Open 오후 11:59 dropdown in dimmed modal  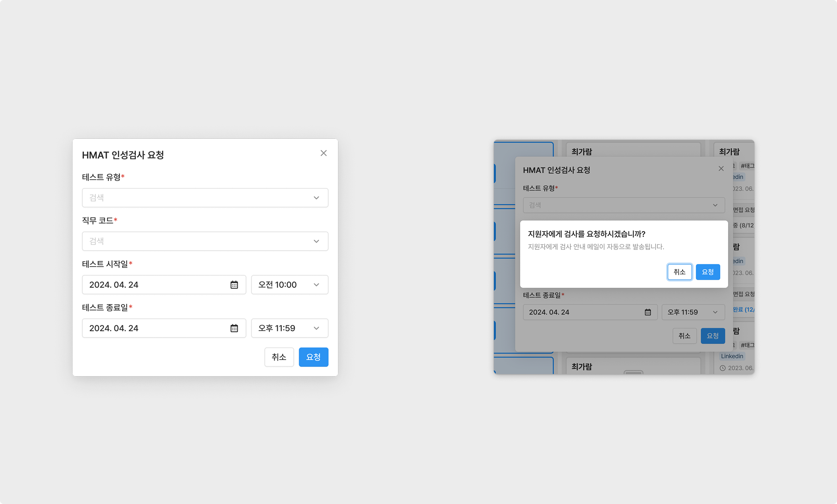tap(693, 312)
